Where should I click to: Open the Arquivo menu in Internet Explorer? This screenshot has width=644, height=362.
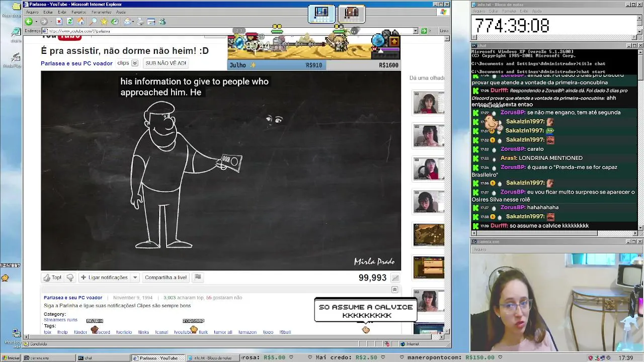pyautogui.click(x=32, y=12)
